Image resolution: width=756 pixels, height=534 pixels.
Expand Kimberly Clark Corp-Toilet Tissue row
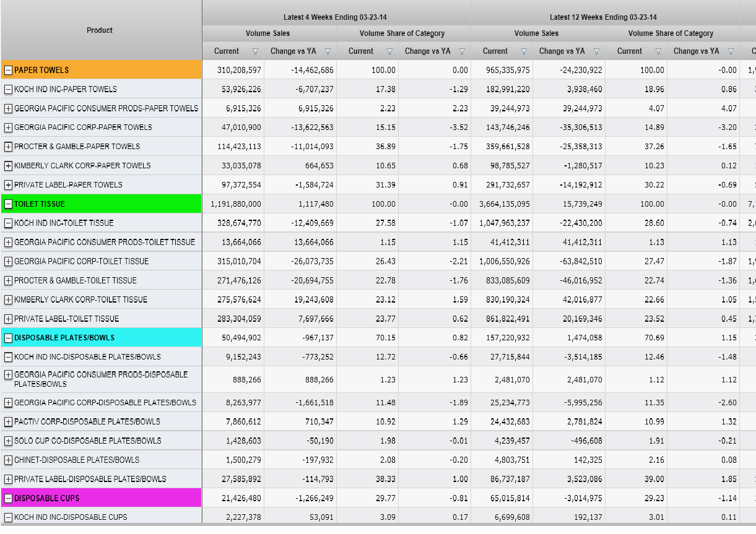tap(9, 299)
